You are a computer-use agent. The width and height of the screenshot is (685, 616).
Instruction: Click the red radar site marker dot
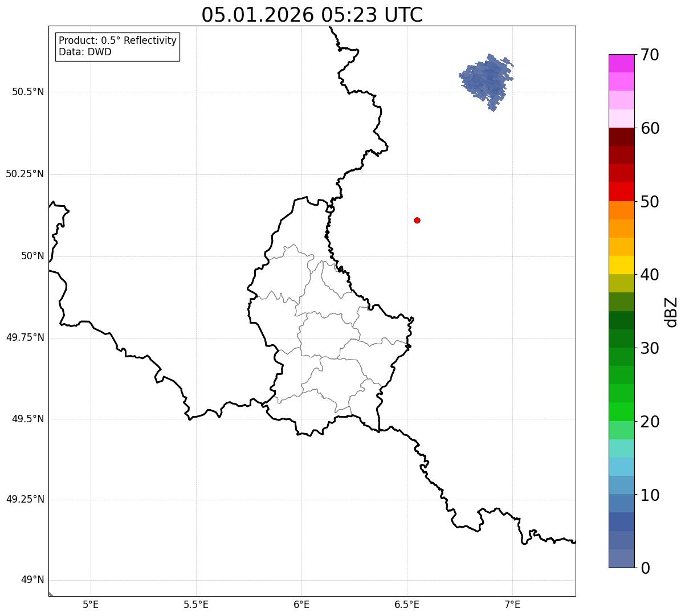pos(417,220)
